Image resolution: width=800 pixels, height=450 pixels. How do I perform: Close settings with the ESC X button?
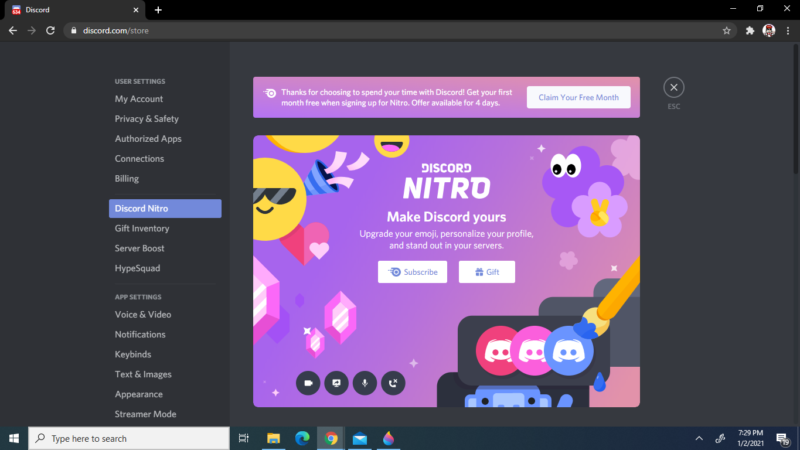pyautogui.click(x=673, y=87)
